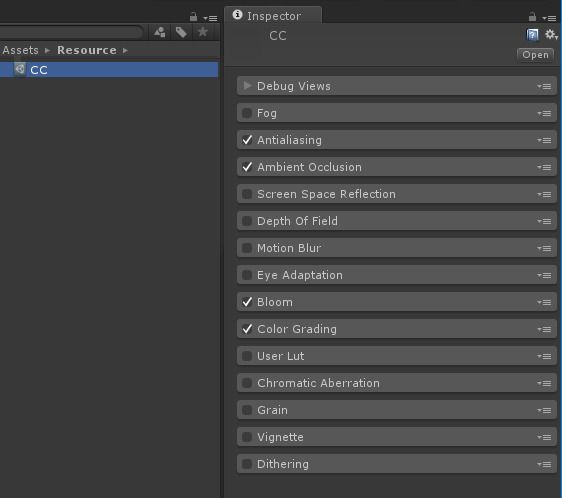The height and width of the screenshot is (498, 562).
Task: Open the Grain context menu icon
Action: 544,411
